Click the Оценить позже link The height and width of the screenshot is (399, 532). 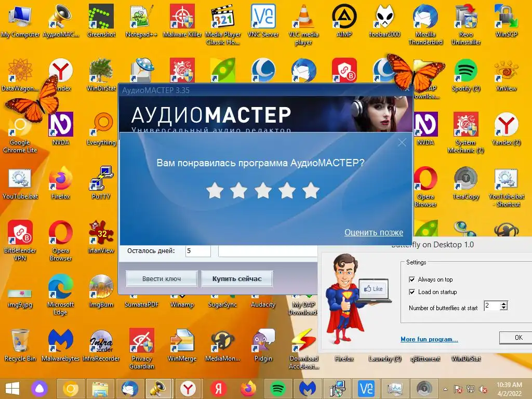[x=374, y=232]
